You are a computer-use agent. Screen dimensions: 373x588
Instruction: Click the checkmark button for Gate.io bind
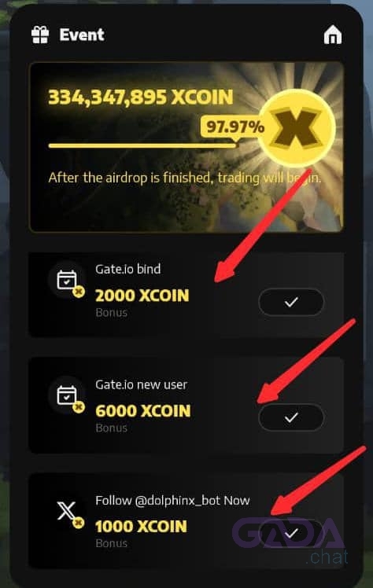point(291,302)
